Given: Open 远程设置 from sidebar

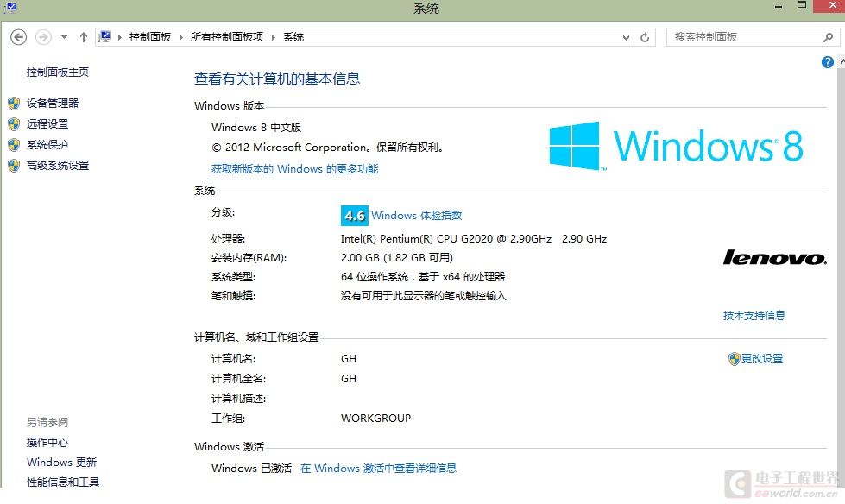Looking at the screenshot, I should (47, 124).
